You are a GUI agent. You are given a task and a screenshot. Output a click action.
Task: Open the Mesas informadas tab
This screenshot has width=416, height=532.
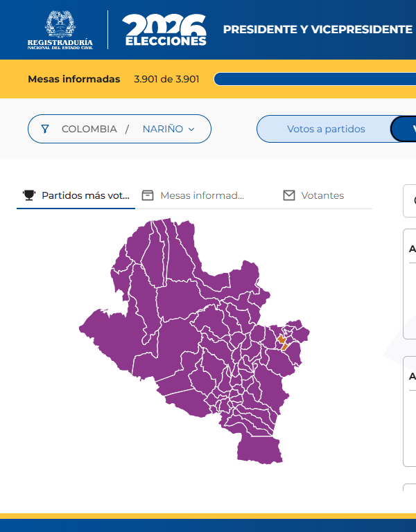click(193, 196)
